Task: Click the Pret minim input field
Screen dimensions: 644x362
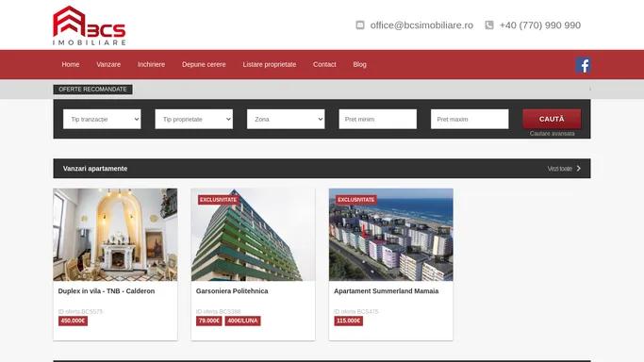Action: click(378, 119)
